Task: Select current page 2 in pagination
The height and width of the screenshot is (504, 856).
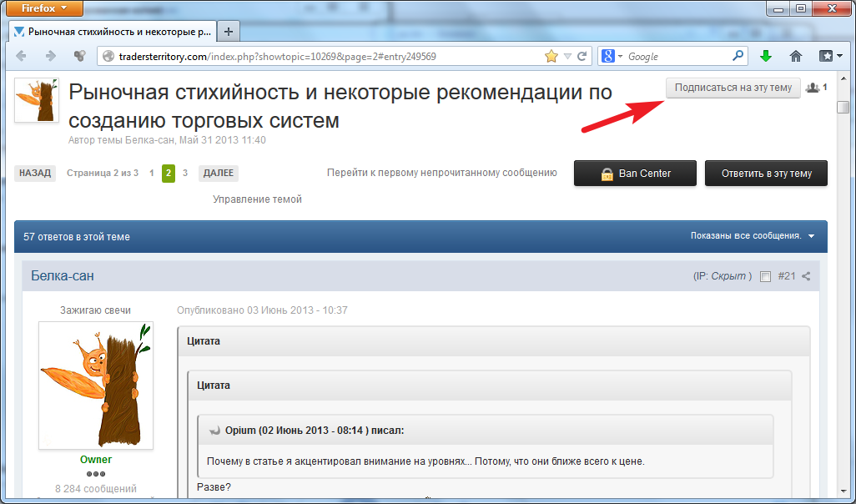Action: (169, 173)
